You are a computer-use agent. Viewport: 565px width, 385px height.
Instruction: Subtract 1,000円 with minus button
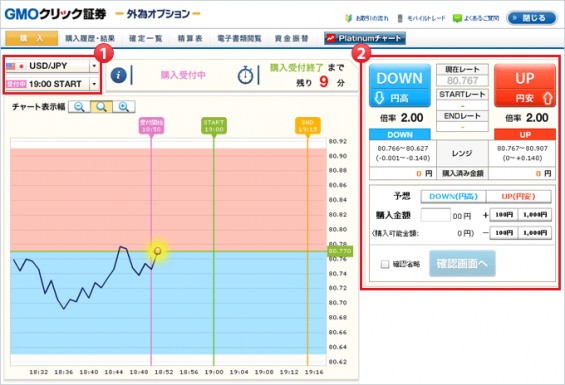tap(535, 233)
